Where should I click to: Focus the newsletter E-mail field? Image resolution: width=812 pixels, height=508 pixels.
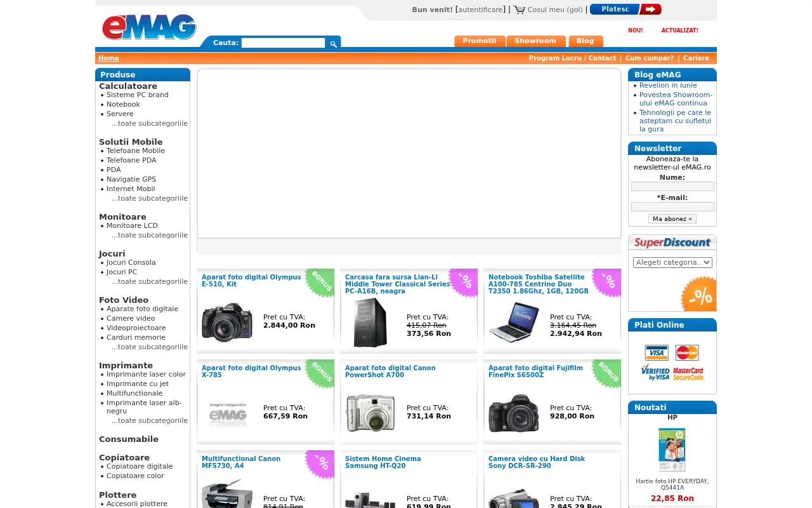coord(672,207)
